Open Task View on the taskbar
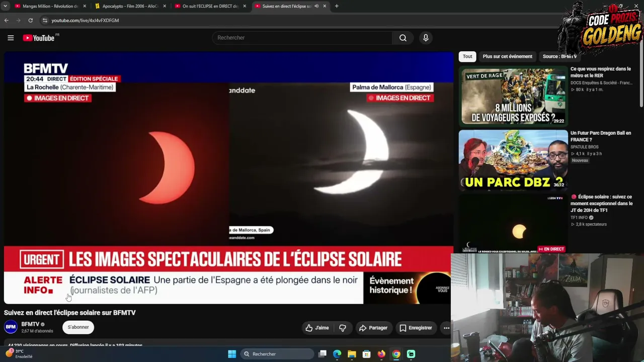644x362 pixels. click(323, 354)
